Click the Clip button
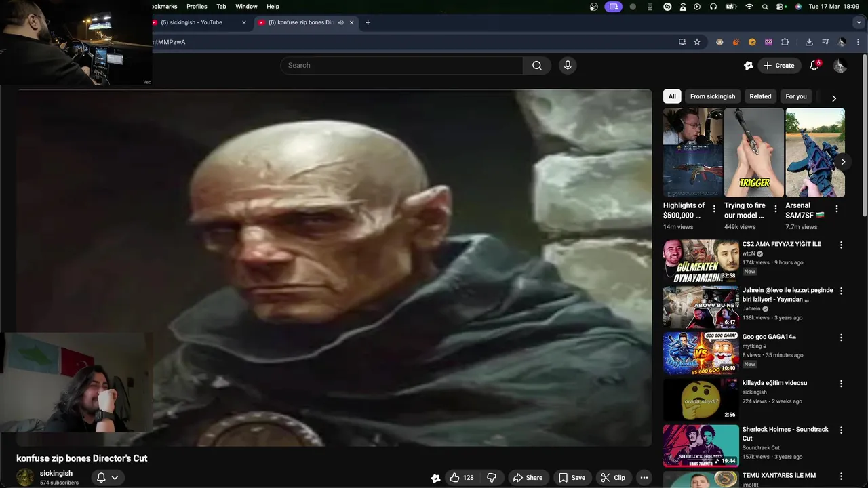 (613, 478)
